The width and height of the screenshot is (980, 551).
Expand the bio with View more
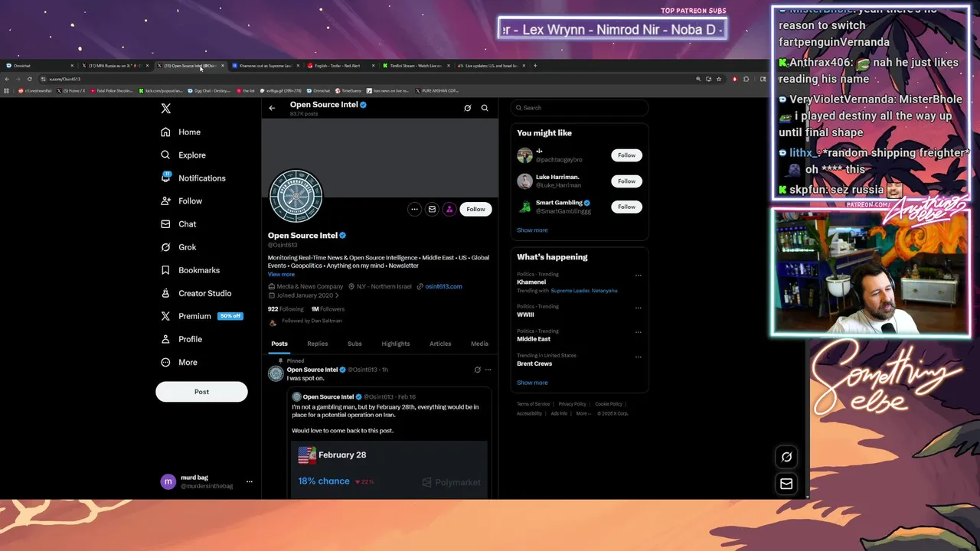(x=281, y=274)
